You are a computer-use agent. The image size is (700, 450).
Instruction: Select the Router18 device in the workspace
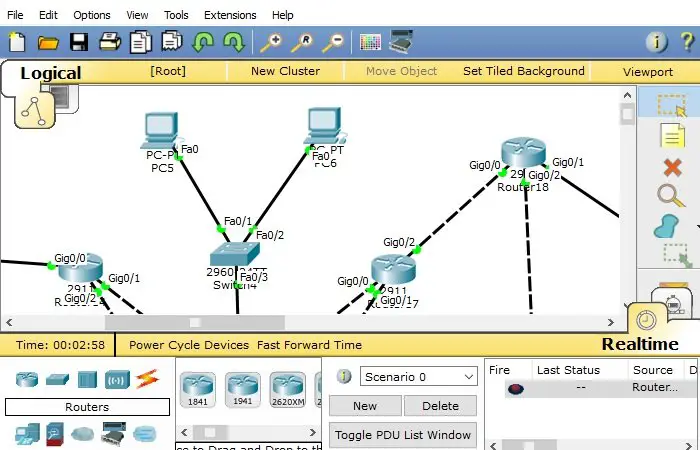tap(523, 153)
